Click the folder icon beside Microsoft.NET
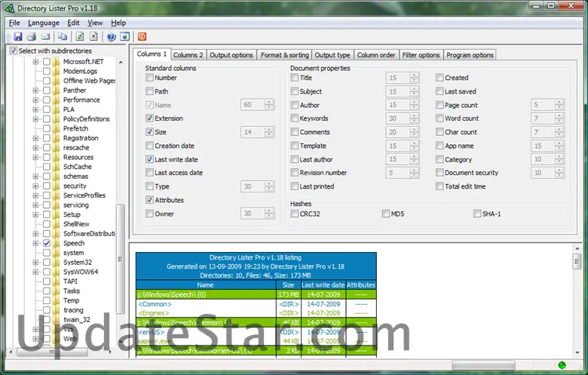The width and height of the screenshot is (588, 375). [57, 62]
